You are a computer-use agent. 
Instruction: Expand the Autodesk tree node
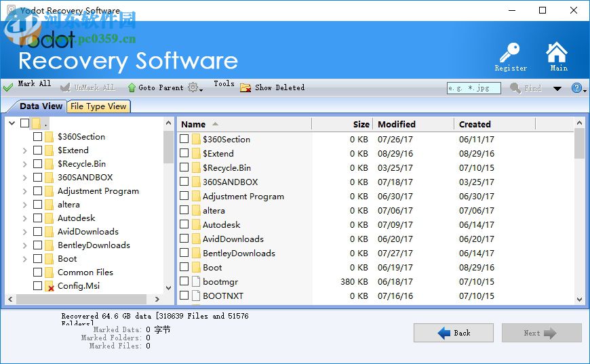pyautogui.click(x=25, y=218)
